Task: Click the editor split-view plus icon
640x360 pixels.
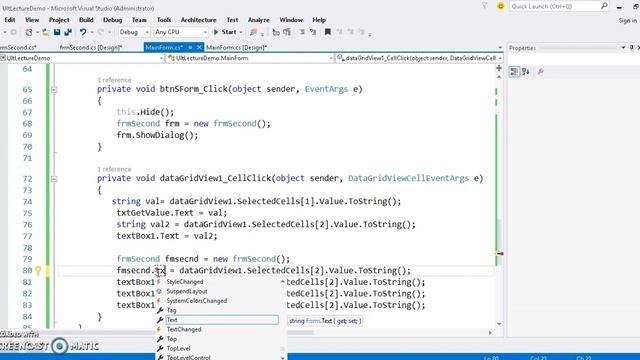Action: pos(499,68)
